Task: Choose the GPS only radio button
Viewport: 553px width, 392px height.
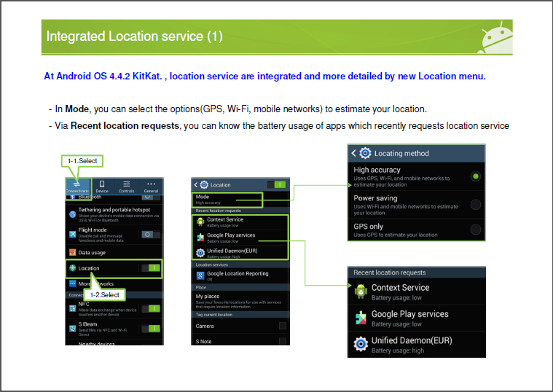Action: click(x=476, y=230)
